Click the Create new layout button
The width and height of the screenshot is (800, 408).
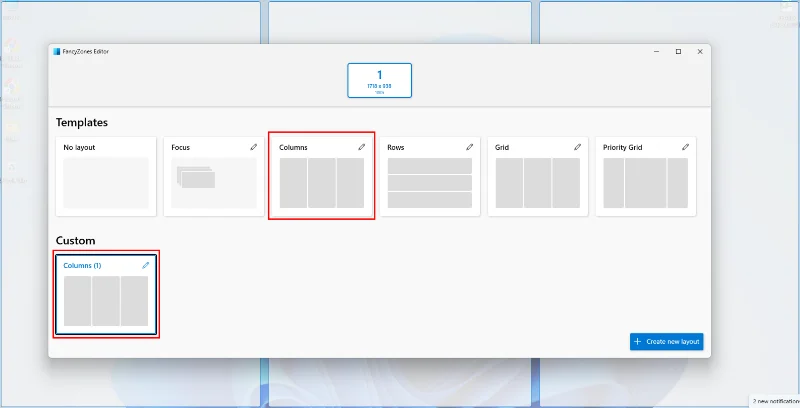pos(667,342)
